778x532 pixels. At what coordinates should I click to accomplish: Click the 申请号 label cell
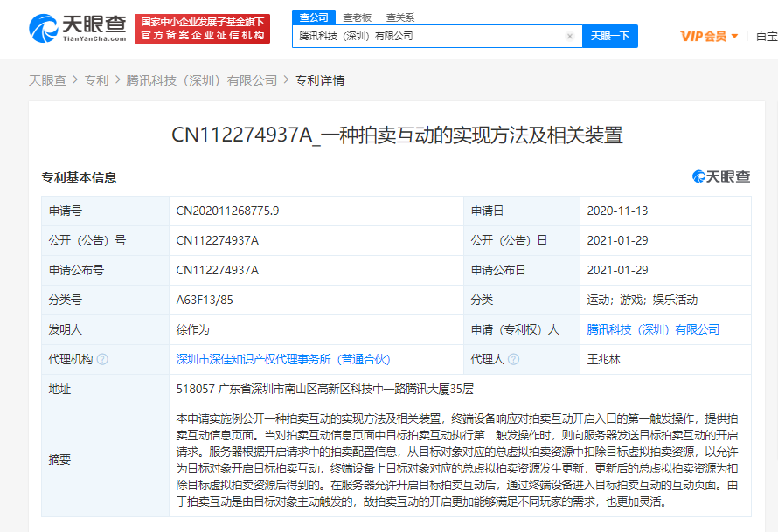[105, 211]
